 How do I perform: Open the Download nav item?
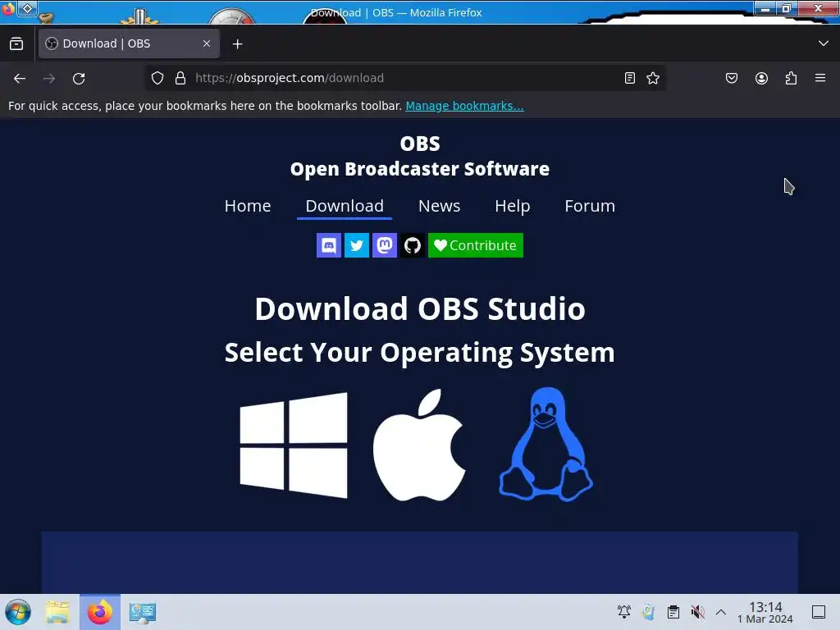[345, 206]
